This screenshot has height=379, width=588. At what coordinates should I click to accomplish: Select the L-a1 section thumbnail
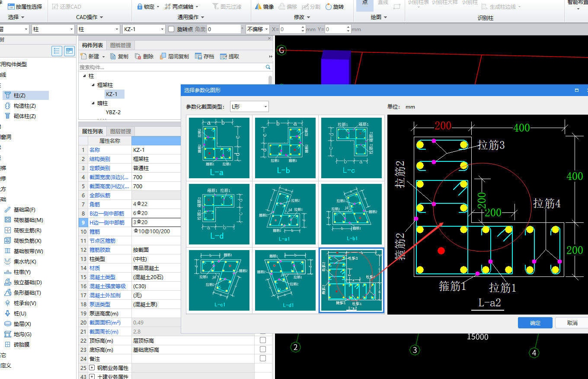tap(285, 214)
